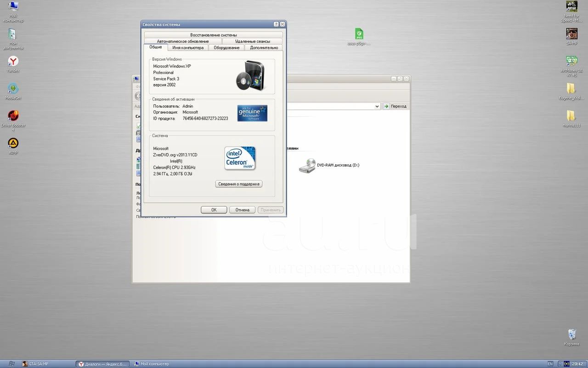
Task: Switch to the Дополнительно tab
Action: click(264, 48)
